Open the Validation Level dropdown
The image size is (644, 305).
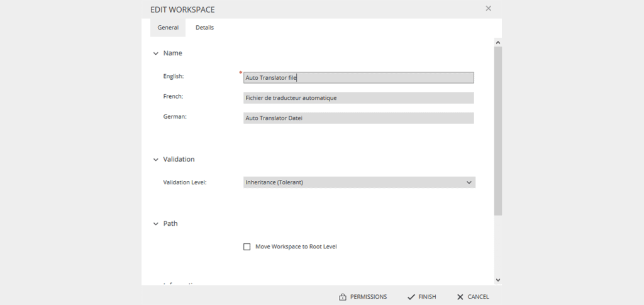click(x=358, y=182)
